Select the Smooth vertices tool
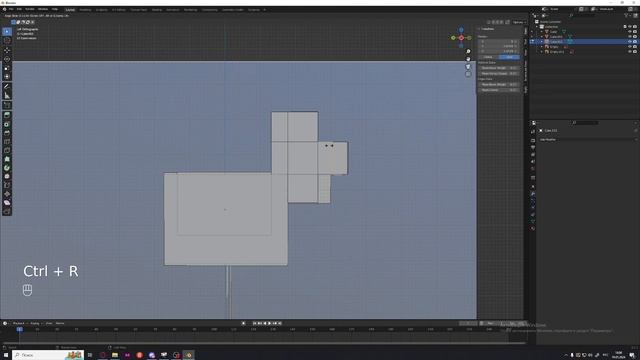640x360 pixels. [x=7, y=176]
